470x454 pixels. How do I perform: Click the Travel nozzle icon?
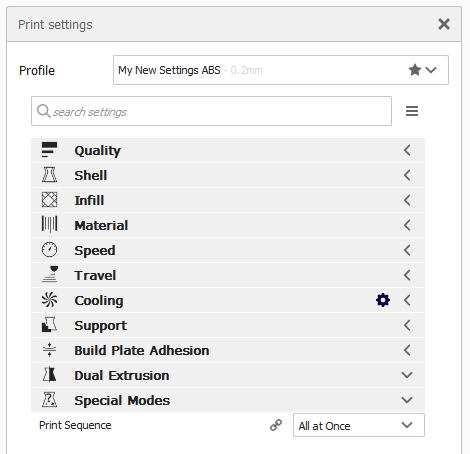[x=50, y=274]
